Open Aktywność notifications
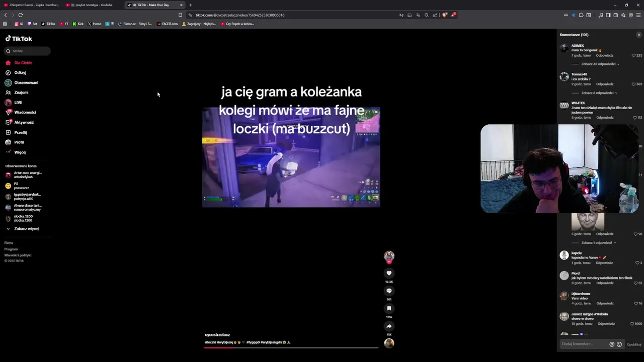Image resolution: width=644 pixels, height=362 pixels. pos(19,122)
